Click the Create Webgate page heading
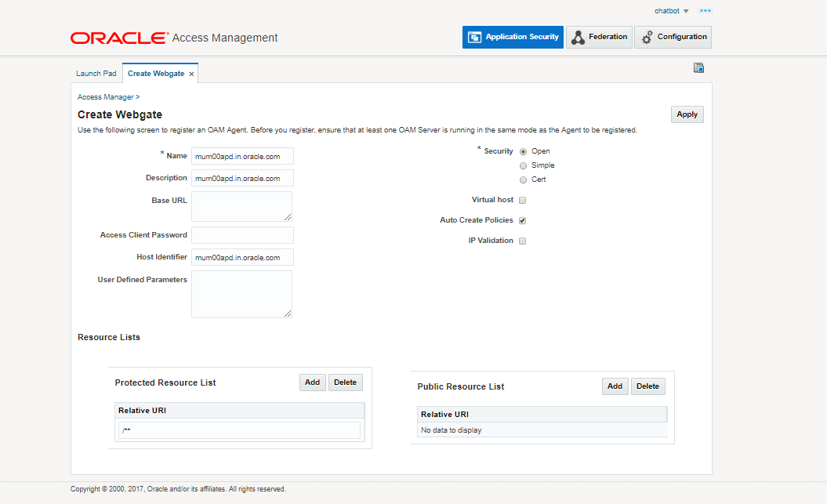 pyautogui.click(x=120, y=114)
